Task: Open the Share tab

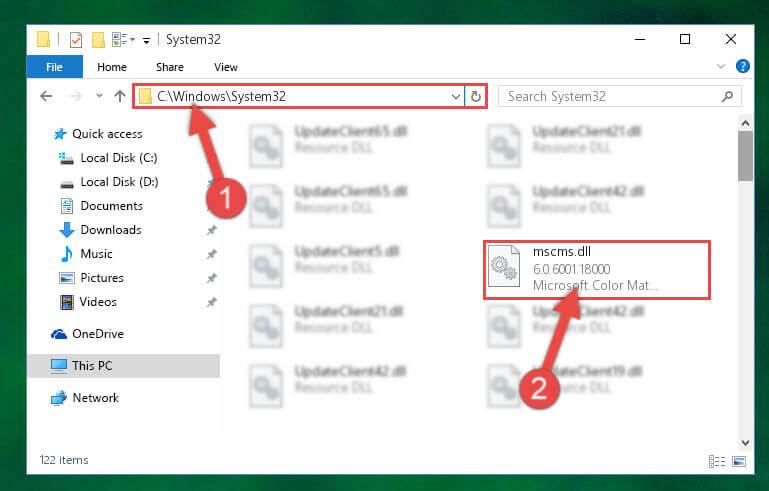Action: pyautogui.click(x=169, y=67)
